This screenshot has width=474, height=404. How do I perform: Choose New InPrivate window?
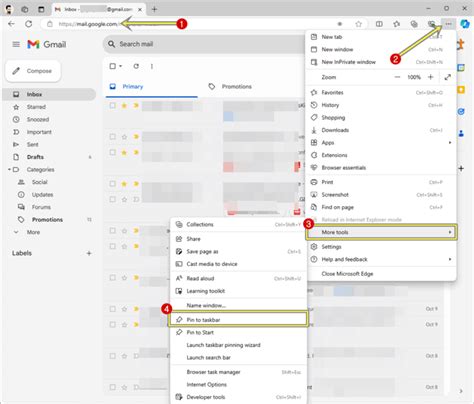[381, 62]
